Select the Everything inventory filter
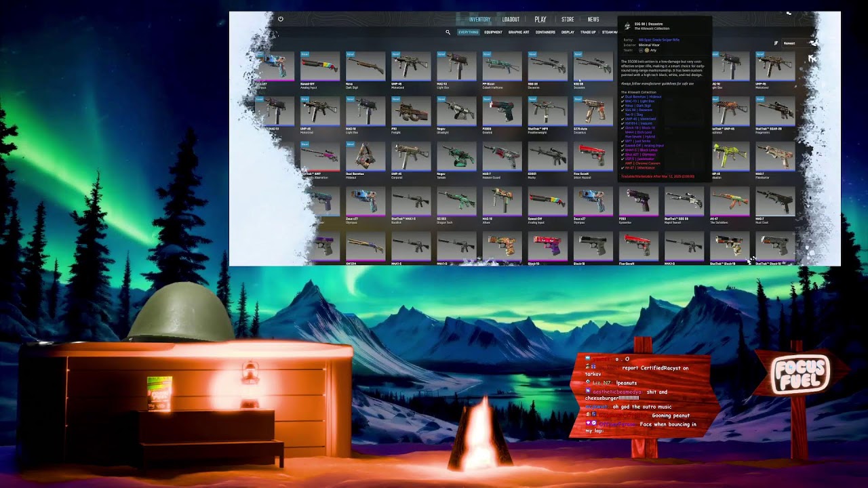This screenshot has width=868, height=488. click(468, 32)
